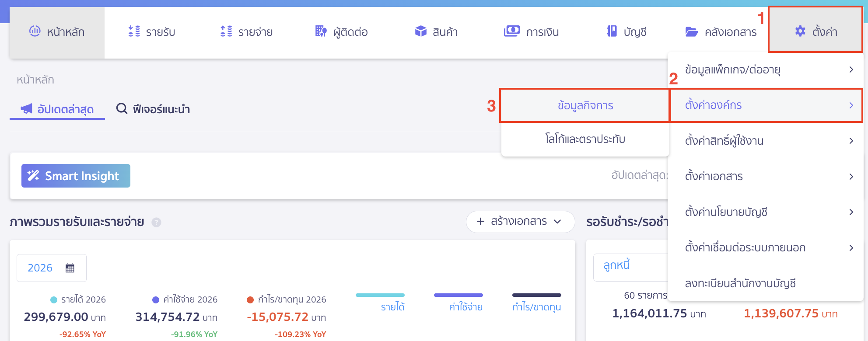Click the รายจ่าย expense list icon
Screen dimensions: 868x341
click(x=226, y=31)
